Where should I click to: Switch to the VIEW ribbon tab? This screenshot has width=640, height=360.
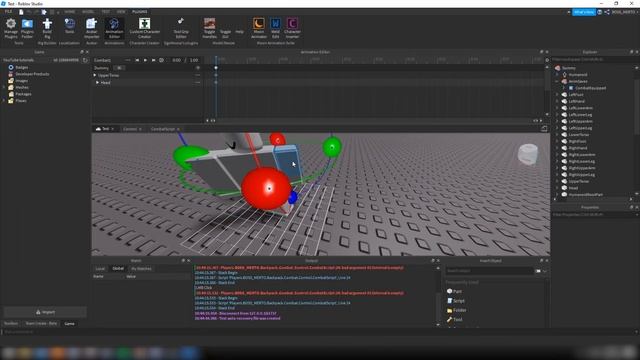(x=121, y=12)
